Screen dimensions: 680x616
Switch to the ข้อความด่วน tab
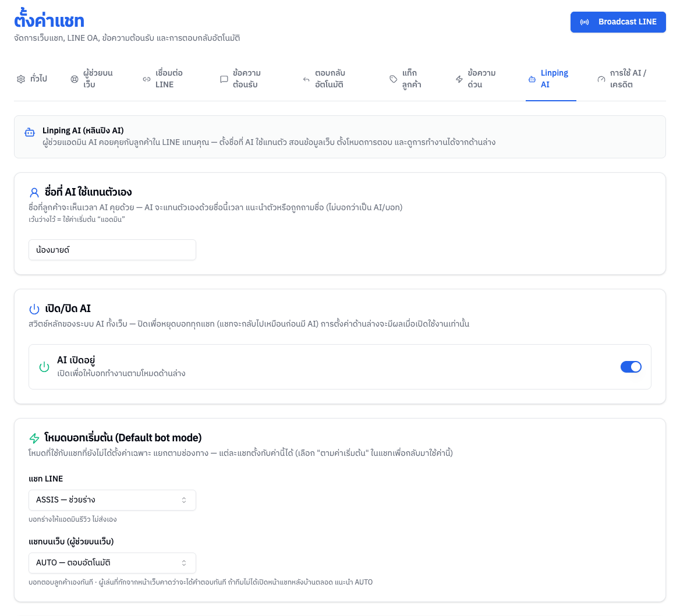(475, 79)
